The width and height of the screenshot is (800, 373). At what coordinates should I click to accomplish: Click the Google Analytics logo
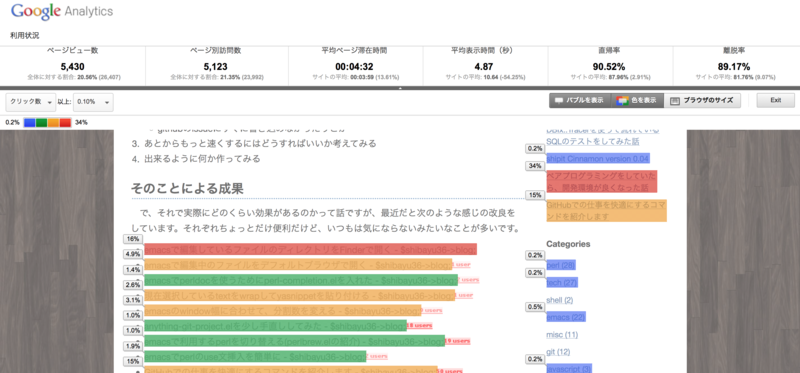coord(62,12)
